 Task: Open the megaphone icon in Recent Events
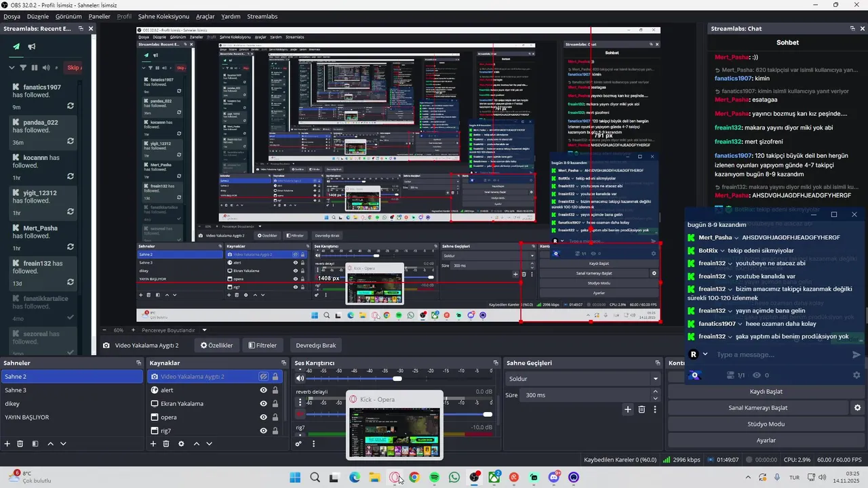click(x=31, y=47)
